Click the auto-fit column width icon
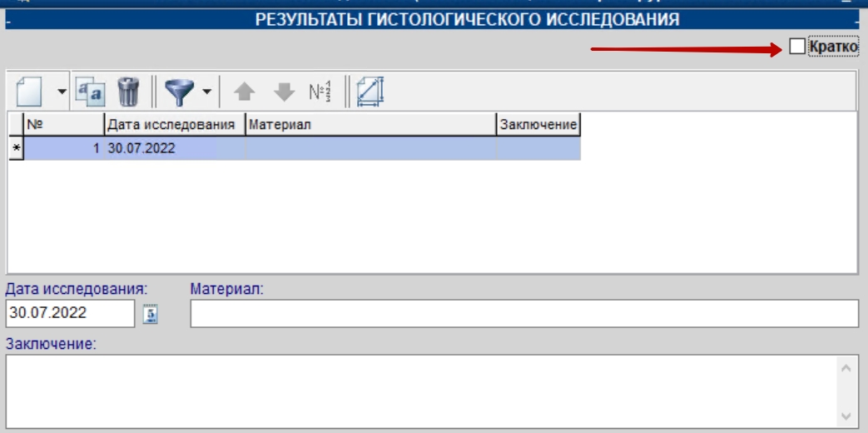The image size is (868, 433). [x=371, y=92]
